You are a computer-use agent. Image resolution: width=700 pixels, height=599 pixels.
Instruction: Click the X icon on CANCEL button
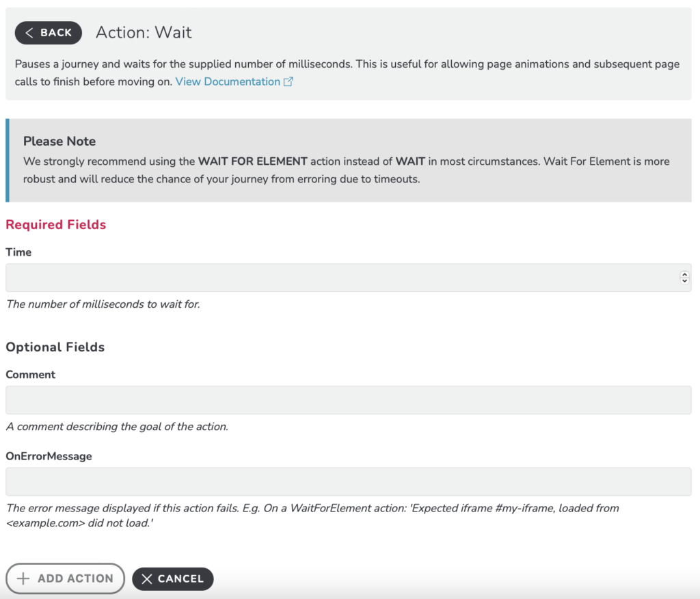(x=147, y=579)
